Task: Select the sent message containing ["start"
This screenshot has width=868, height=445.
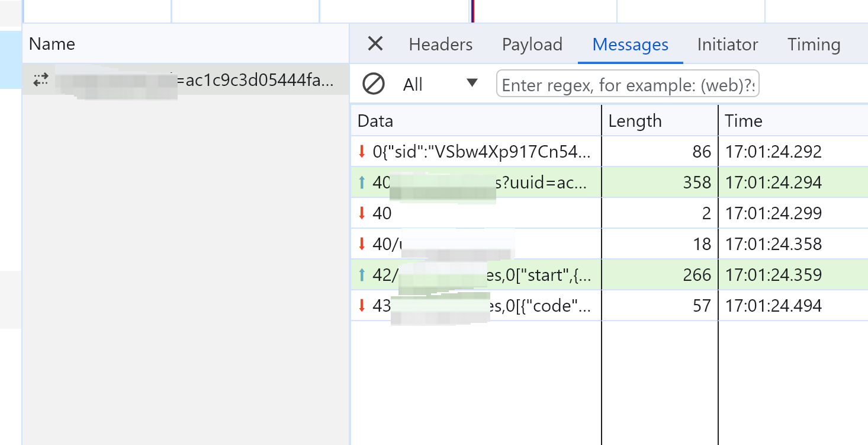Action: coord(609,275)
